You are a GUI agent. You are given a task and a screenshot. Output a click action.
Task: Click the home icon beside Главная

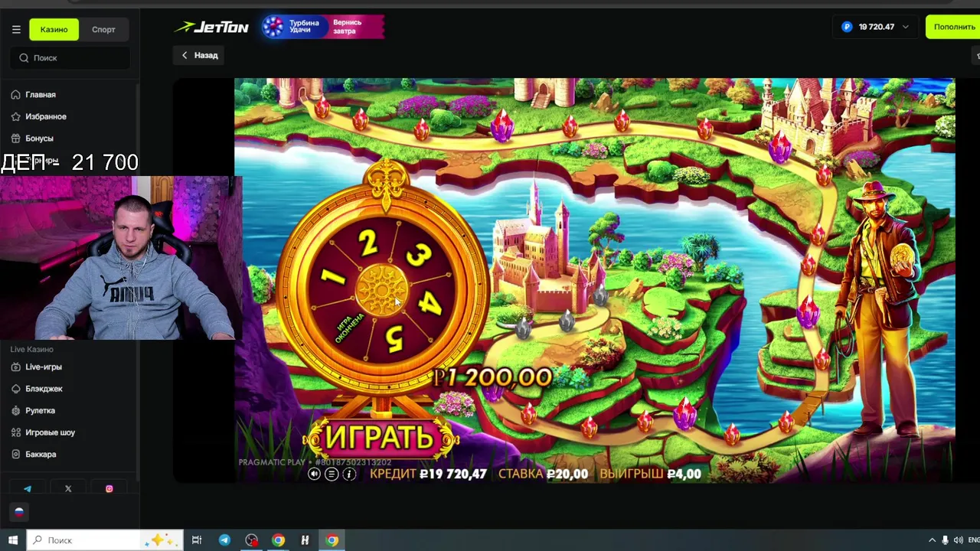tap(15, 95)
